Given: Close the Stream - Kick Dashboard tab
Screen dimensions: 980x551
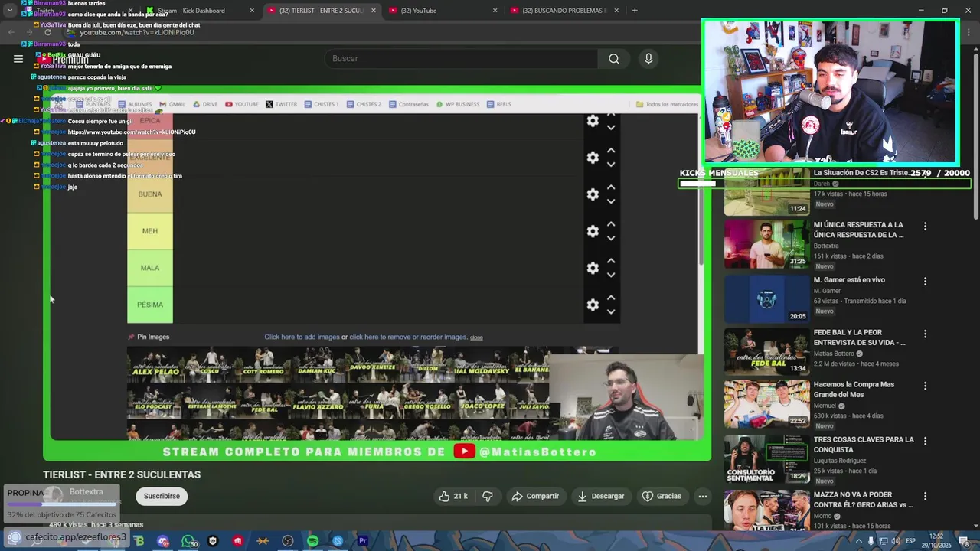Looking at the screenshot, I should pos(252,11).
